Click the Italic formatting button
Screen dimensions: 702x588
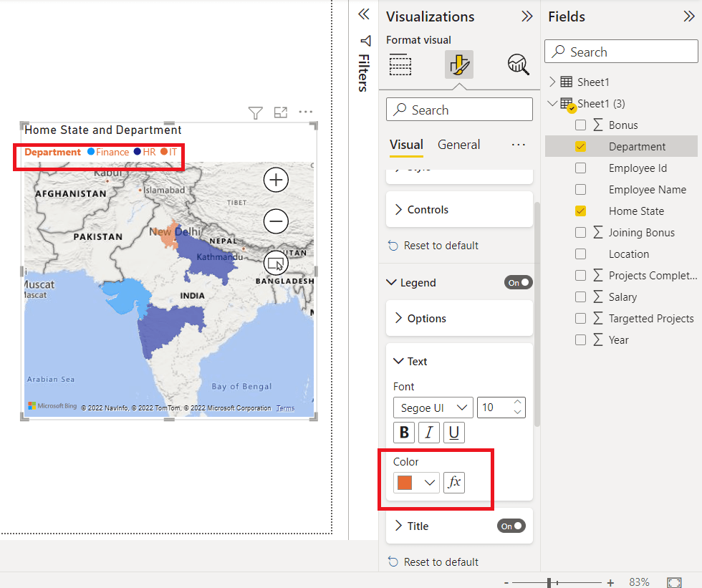429,433
